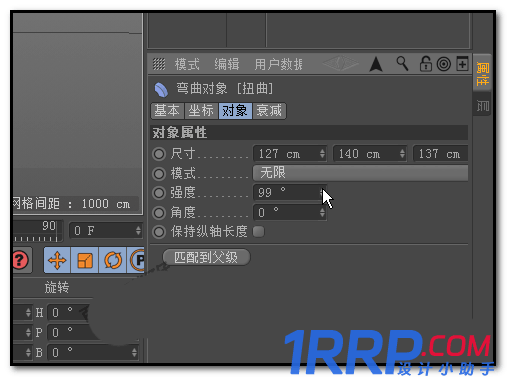This screenshot has width=507, height=377.
Task: Click the stepper arrows of 140 cm field
Action: pyautogui.click(x=402, y=154)
